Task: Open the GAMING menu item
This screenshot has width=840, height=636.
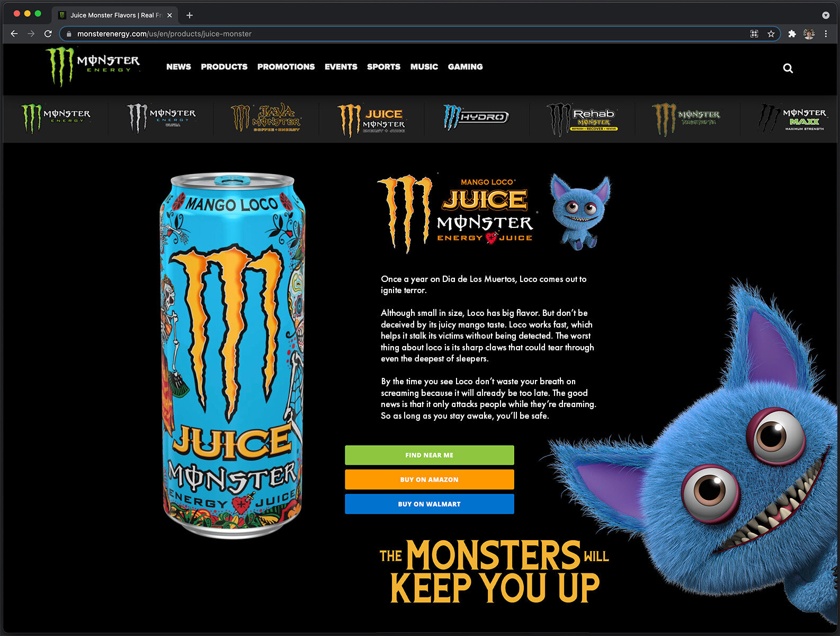Action: 466,67
